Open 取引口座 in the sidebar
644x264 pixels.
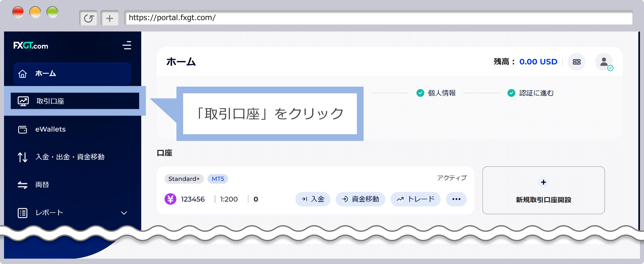tap(75, 101)
